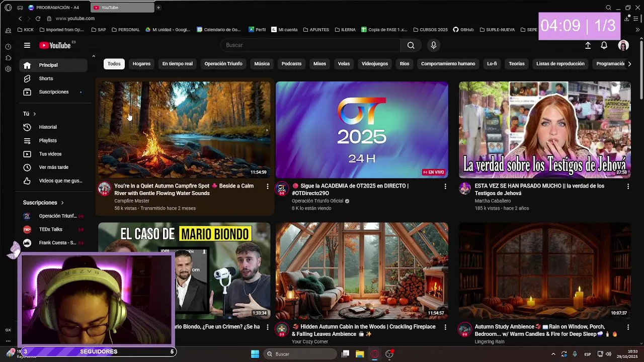Select the Todos filter chip
Viewport: 644px width, 362px height.
[x=114, y=64]
